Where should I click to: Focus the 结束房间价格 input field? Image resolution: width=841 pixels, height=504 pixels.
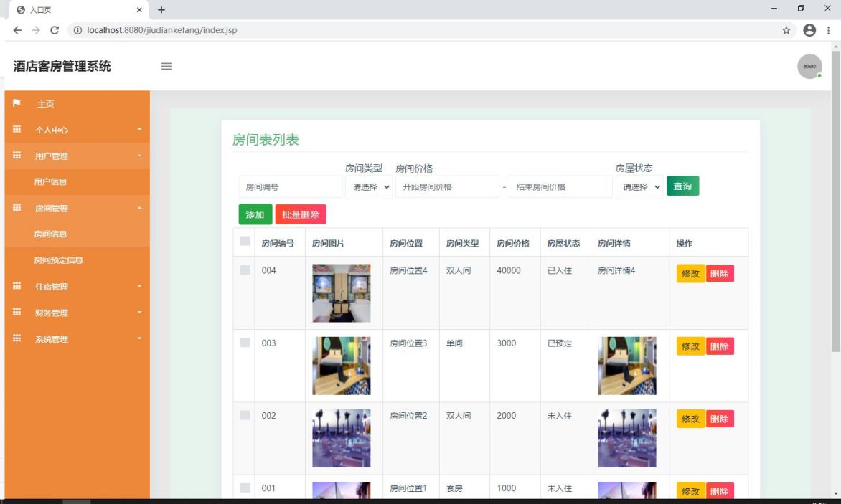tap(560, 187)
